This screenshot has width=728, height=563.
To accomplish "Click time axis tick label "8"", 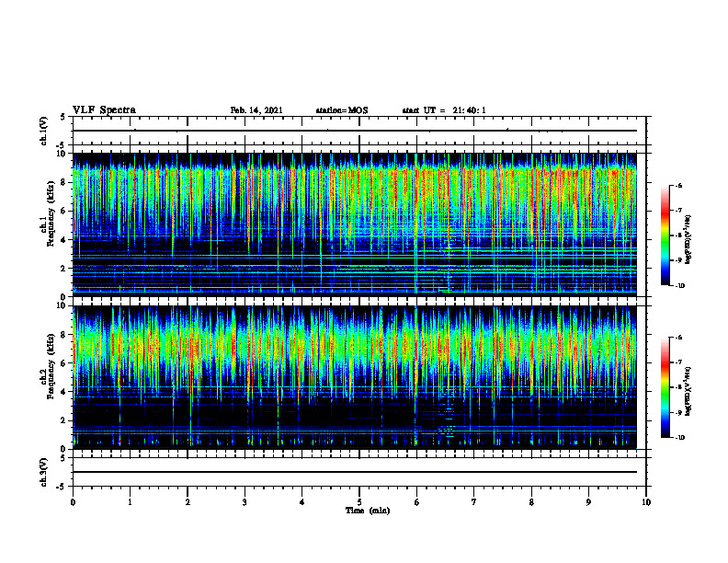I will point(531,502).
